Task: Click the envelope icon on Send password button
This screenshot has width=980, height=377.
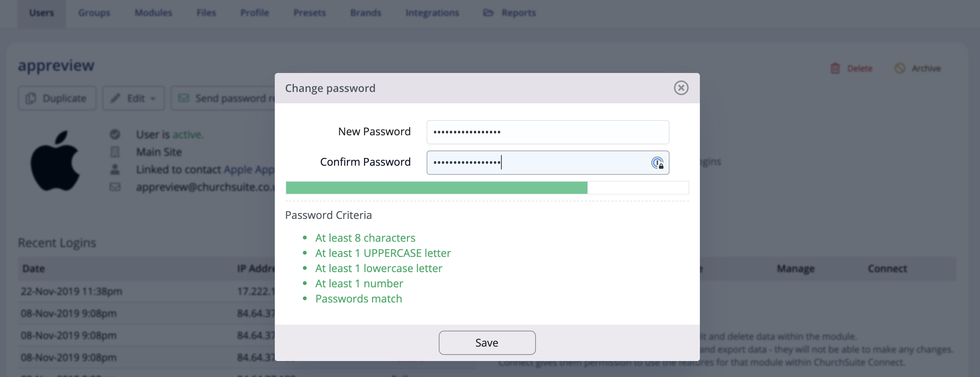Action: coord(184,98)
